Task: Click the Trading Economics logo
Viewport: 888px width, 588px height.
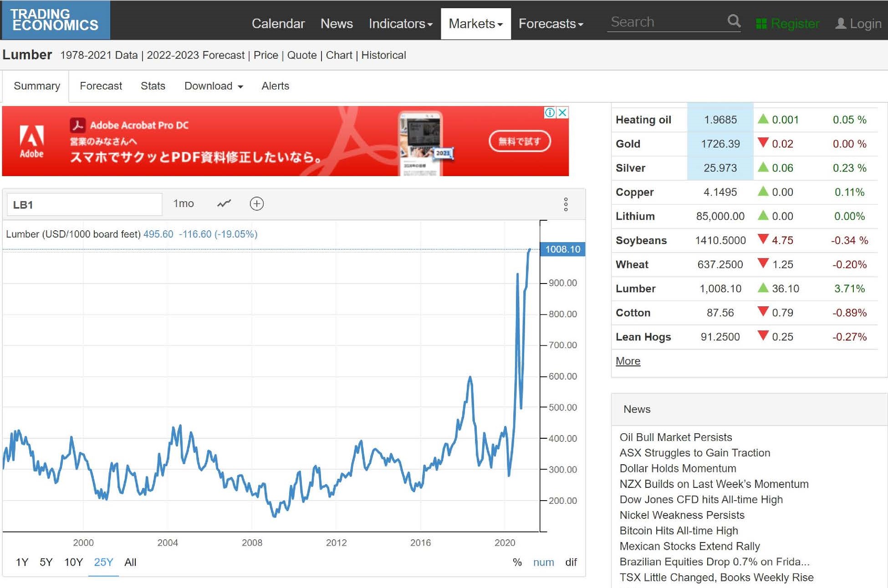Action: [55, 20]
